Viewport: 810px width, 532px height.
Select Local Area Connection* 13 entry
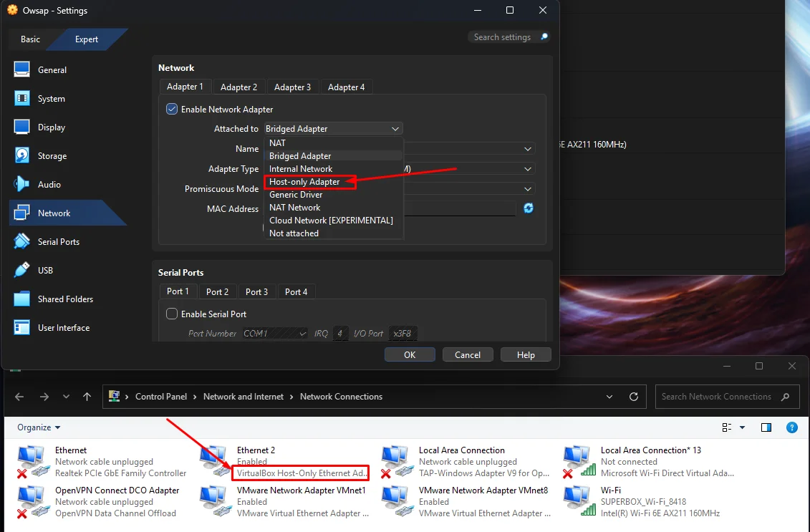pyautogui.click(x=649, y=462)
